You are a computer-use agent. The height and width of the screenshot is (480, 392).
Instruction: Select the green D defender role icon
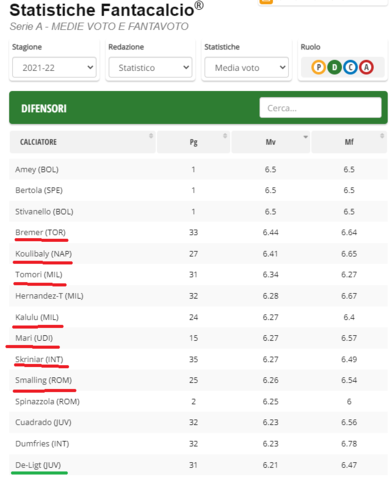tap(334, 68)
